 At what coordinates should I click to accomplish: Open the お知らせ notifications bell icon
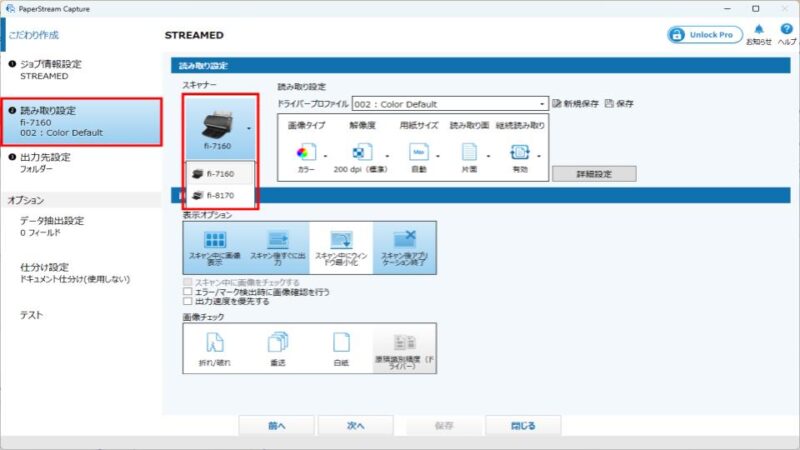[x=759, y=30]
